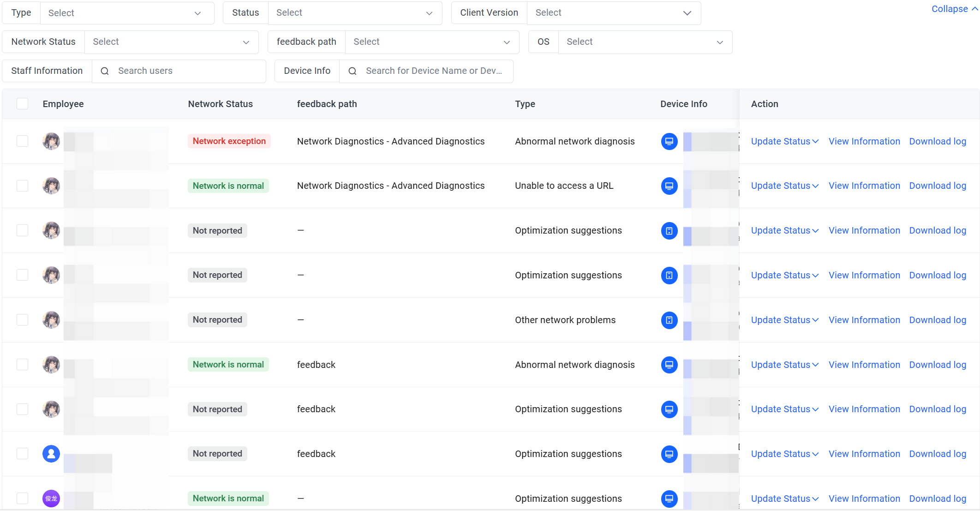
Task: Expand Update Status in Unable to access URL row
Action: 785,186
